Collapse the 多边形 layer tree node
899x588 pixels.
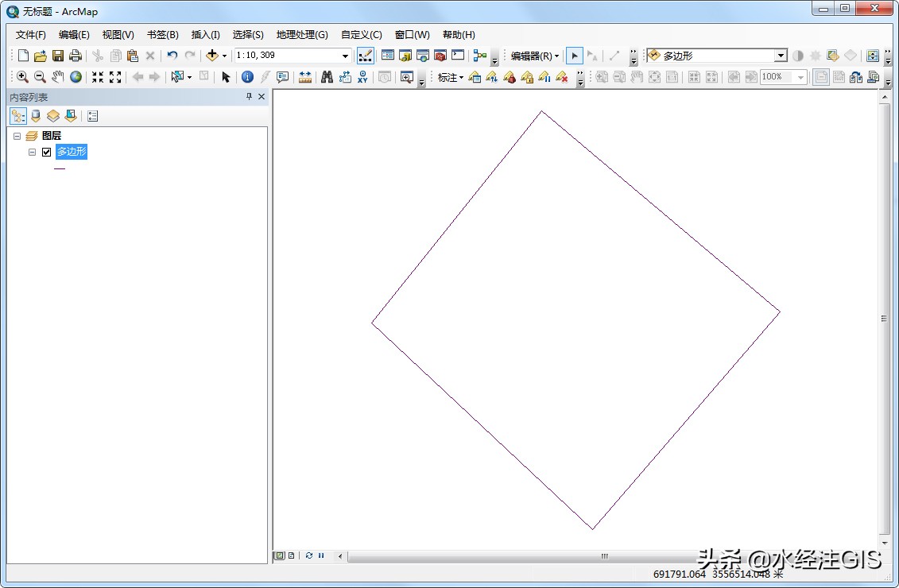(x=32, y=152)
